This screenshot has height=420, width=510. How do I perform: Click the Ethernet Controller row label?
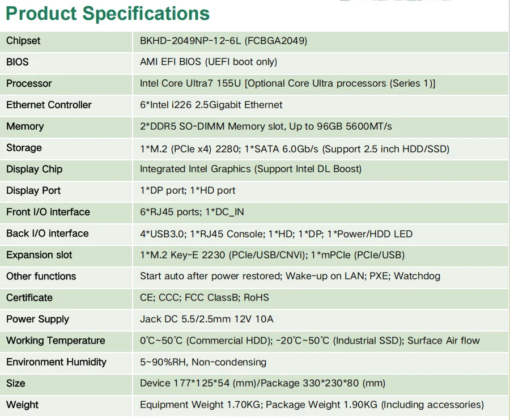49,105
